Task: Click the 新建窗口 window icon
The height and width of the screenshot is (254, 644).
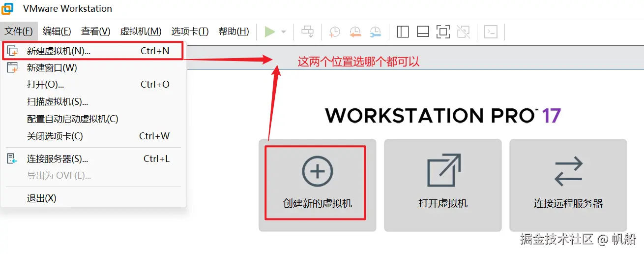Action: click(12, 67)
